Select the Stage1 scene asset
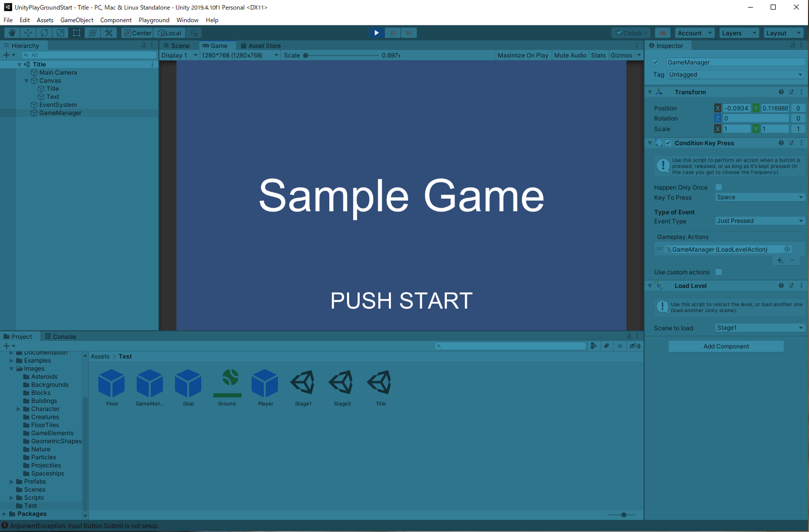The image size is (809, 532). pos(303,388)
